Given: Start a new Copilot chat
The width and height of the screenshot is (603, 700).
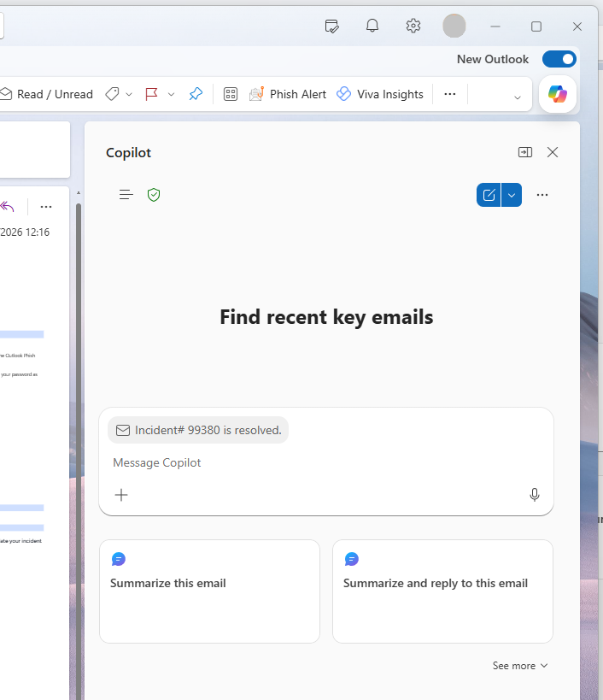Looking at the screenshot, I should [489, 195].
